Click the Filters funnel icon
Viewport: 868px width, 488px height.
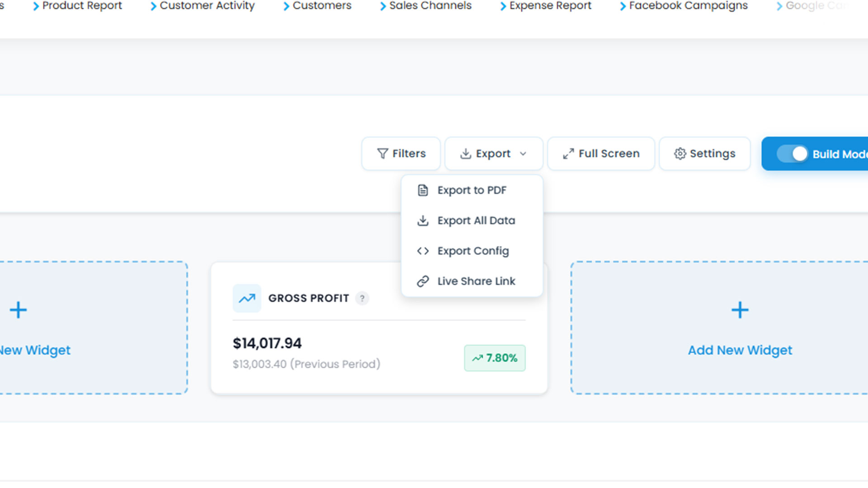pyautogui.click(x=382, y=154)
